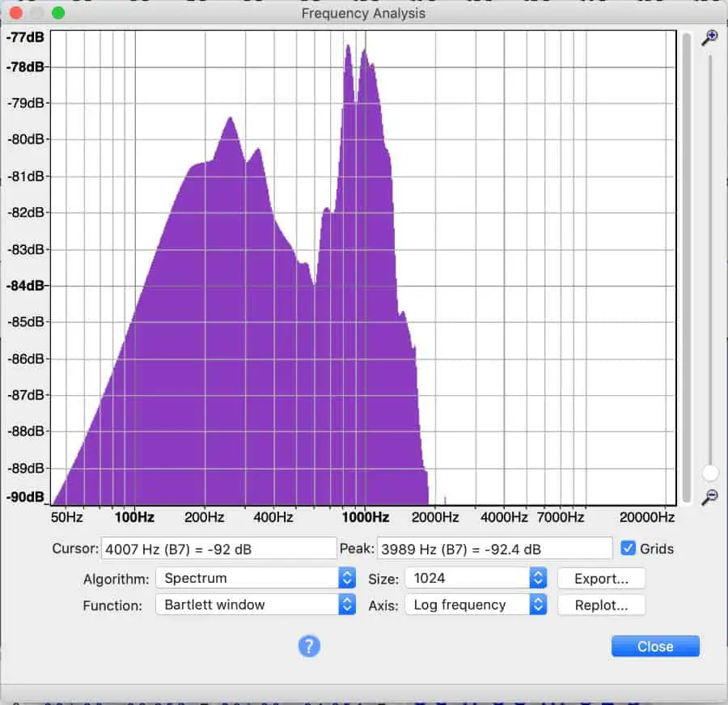This screenshot has width=728, height=705.
Task: Click the Peak frequency readout field
Action: point(494,549)
